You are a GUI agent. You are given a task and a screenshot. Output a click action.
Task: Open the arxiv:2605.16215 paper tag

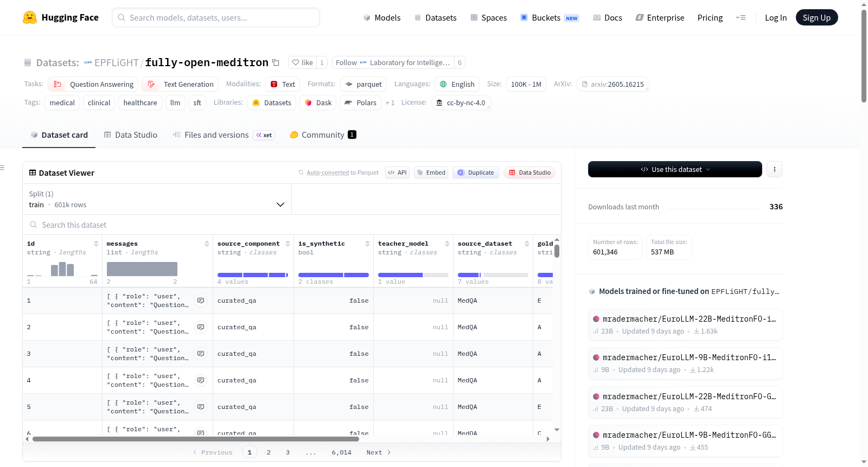612,84
